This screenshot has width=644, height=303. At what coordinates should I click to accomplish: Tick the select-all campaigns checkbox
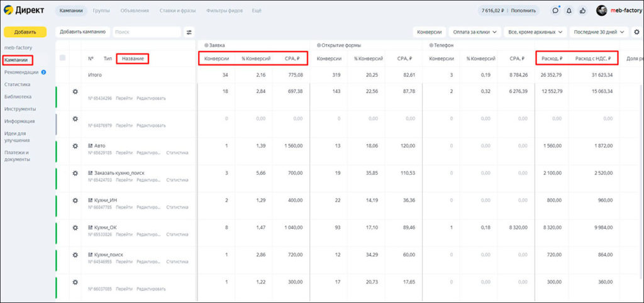pos(62,58)
